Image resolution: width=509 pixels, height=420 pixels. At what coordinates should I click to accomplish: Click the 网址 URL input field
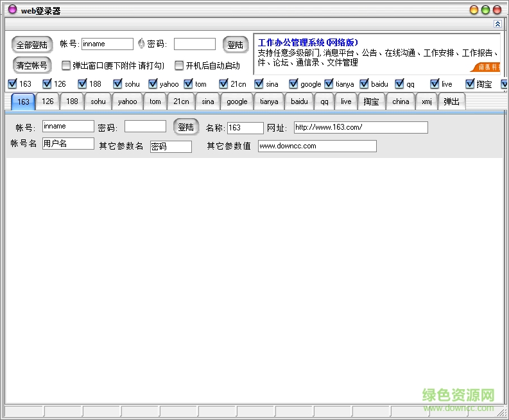(x=361, y=127)
